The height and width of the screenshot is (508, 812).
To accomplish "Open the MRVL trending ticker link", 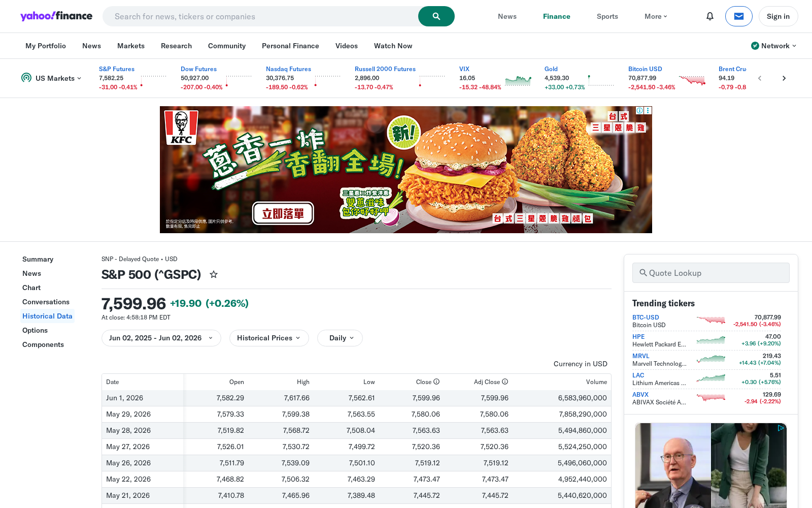I will coord(640,356).
